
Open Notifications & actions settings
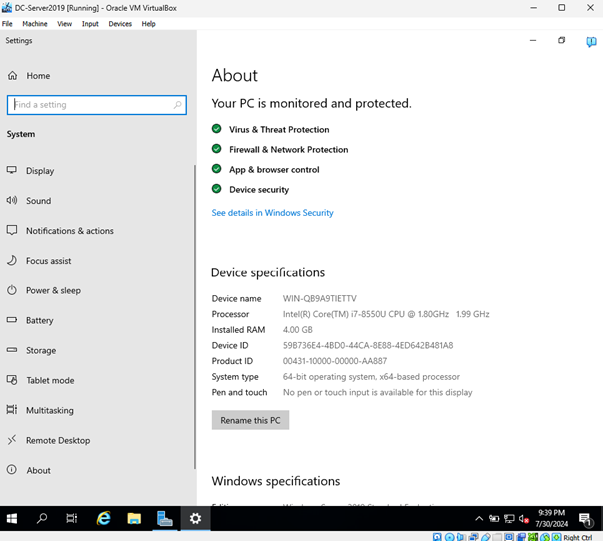69,231
